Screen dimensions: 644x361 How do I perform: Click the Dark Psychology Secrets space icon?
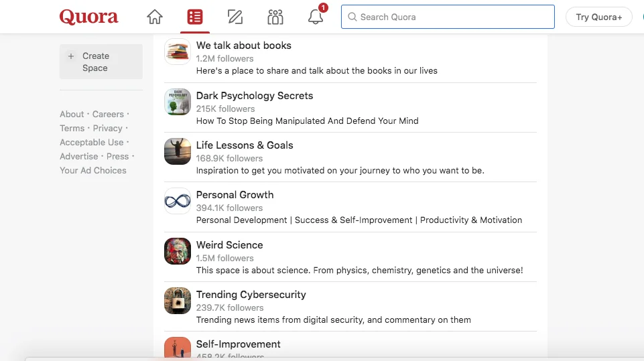point(178,102)
